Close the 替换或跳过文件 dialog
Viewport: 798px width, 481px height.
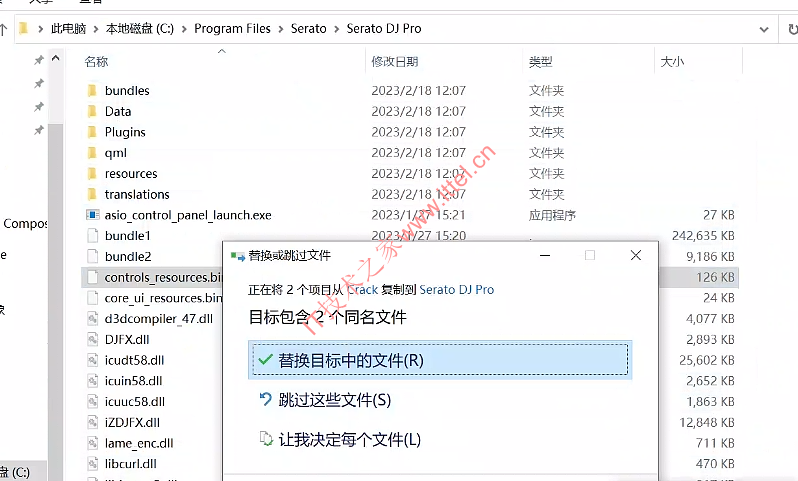[x=636, y=255]
